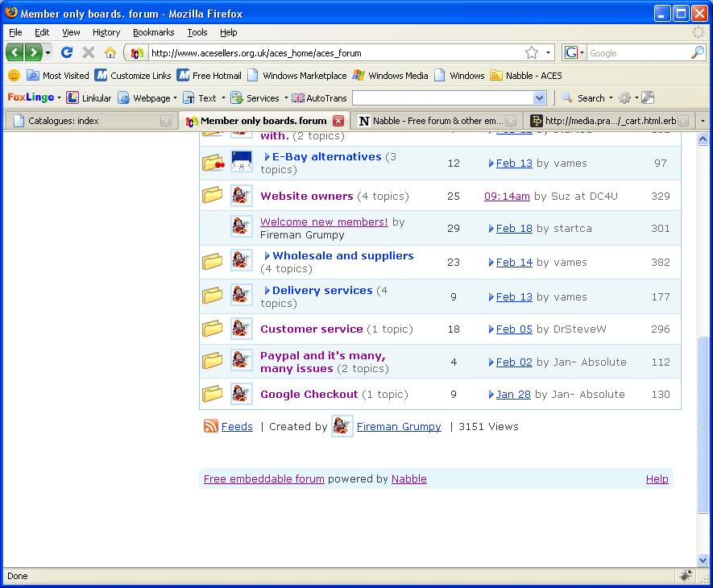Open the Fireman Grumpy profile link
The height and width of the screenshot is (588, 713).
coord(399,427)
